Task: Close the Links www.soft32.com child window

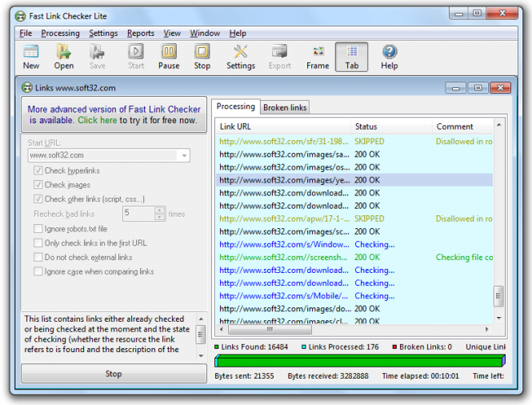Action: pyautogui.click(x=500, y=88)
